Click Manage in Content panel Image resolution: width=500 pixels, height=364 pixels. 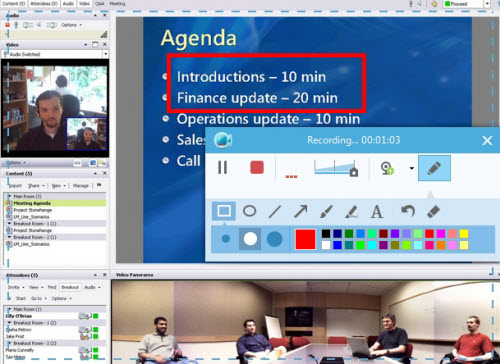pyautogui.click(x=81, y=186)
